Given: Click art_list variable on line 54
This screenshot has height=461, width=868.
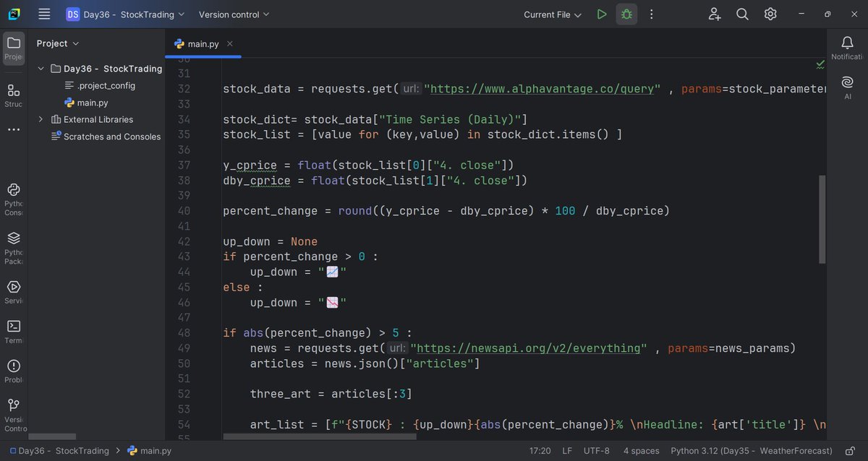Looking at the screenshot, I should [277, 425].
